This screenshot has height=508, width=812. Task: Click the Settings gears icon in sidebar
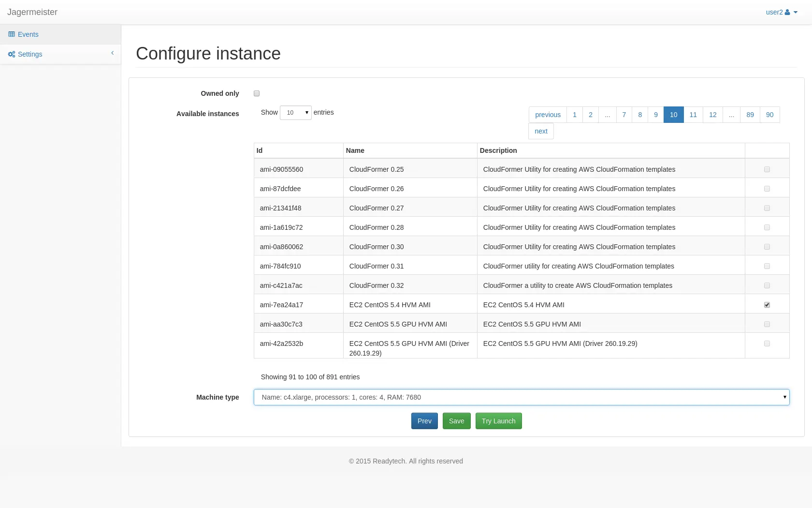(12, 54)
